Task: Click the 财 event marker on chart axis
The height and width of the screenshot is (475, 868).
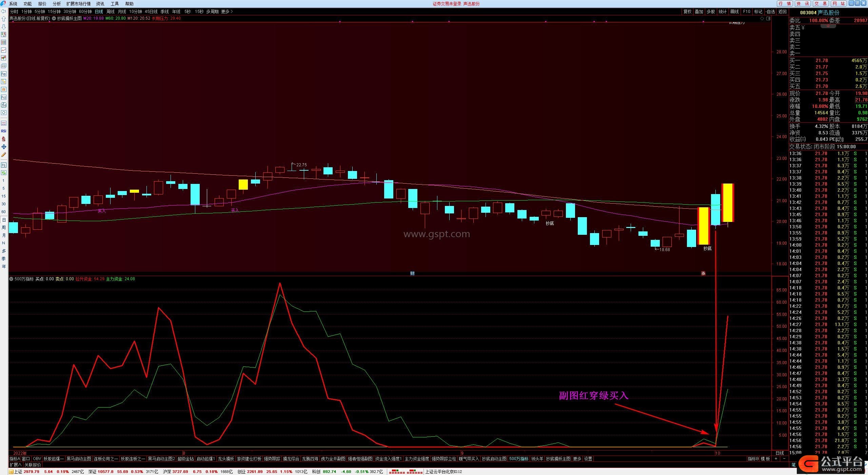Action: [x=412, y=273]
